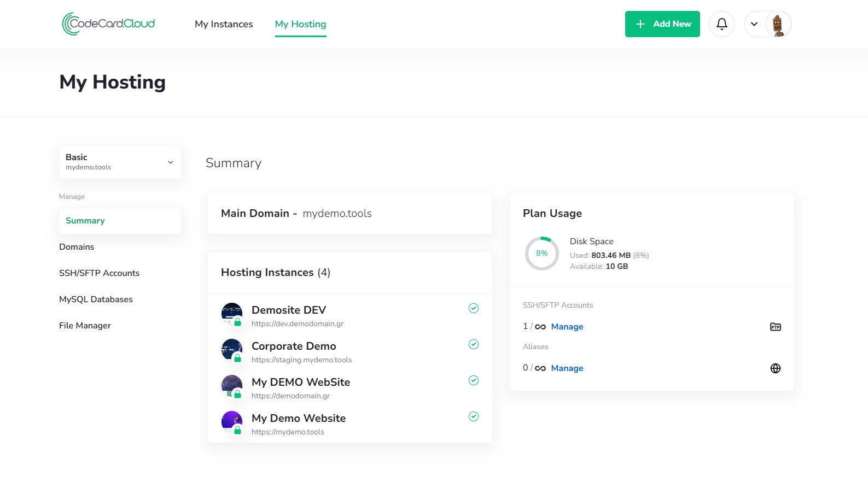Open the CodeCardCloud logo home link
The image size is (868, 500).
click(x=109, y=24)
